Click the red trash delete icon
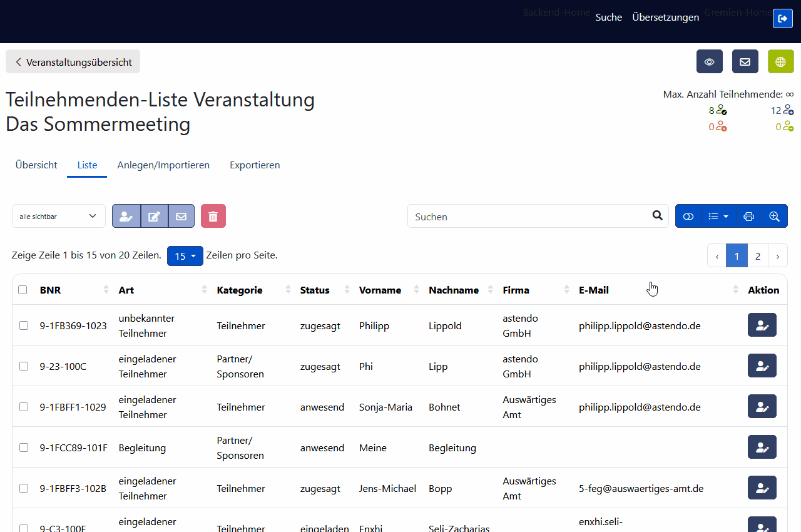The height and width of the screenshot is (532, 801). (x=213, y=216)
